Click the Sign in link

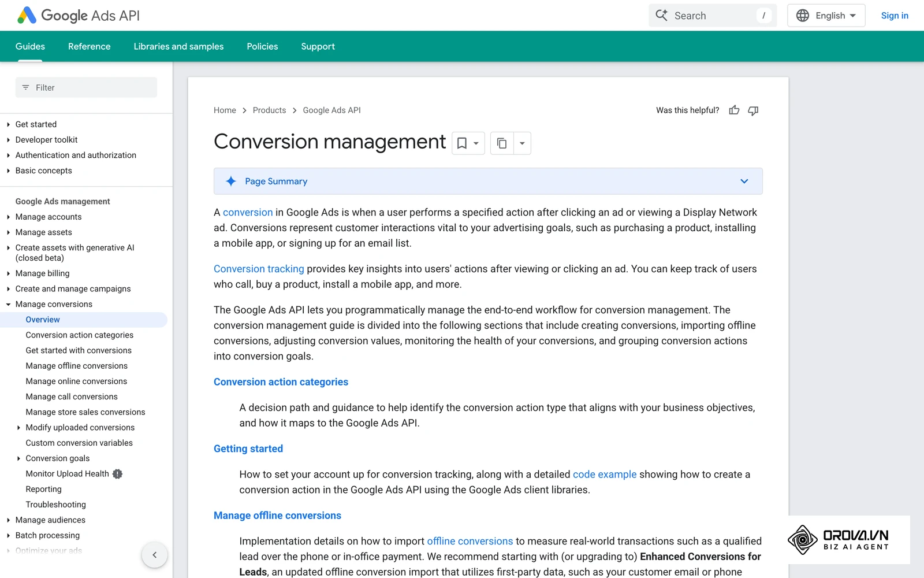tap(895, 16)
